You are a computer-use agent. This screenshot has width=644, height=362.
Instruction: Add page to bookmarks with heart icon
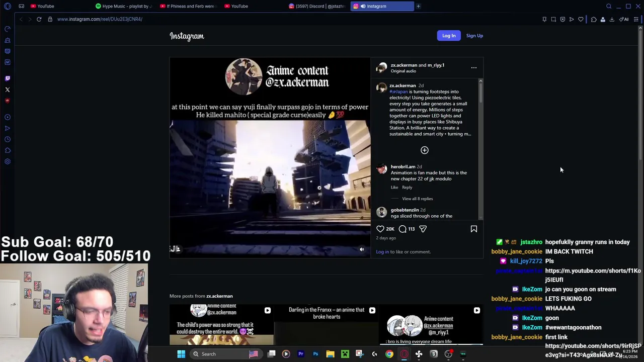(x=581, y=19)
